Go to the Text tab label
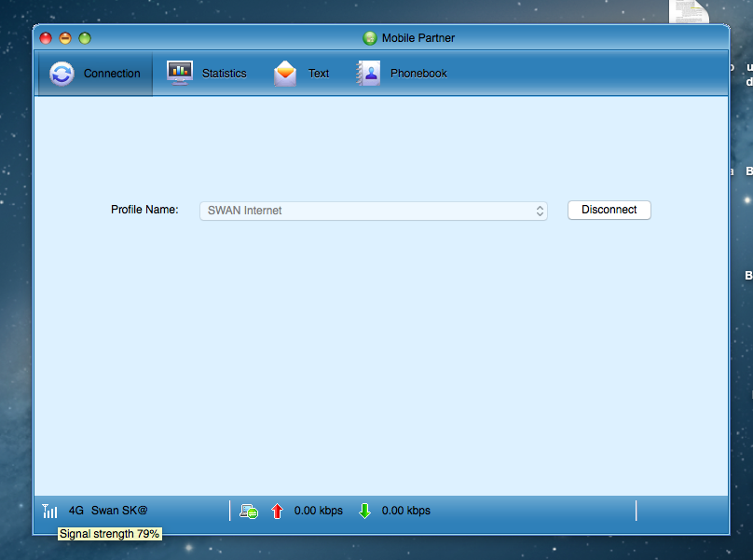 pos(319,74)
